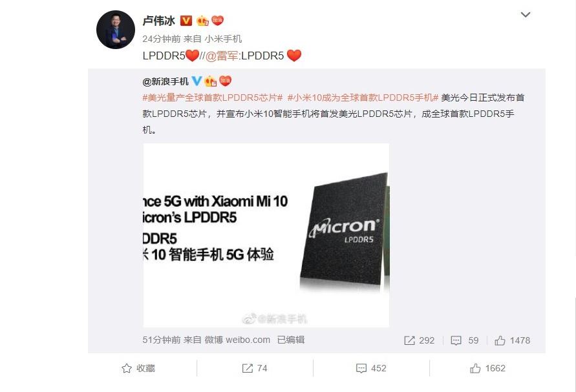Click the 小米手机 source link
The width and height of the screenshot is (576, 392).
point(223,39)
